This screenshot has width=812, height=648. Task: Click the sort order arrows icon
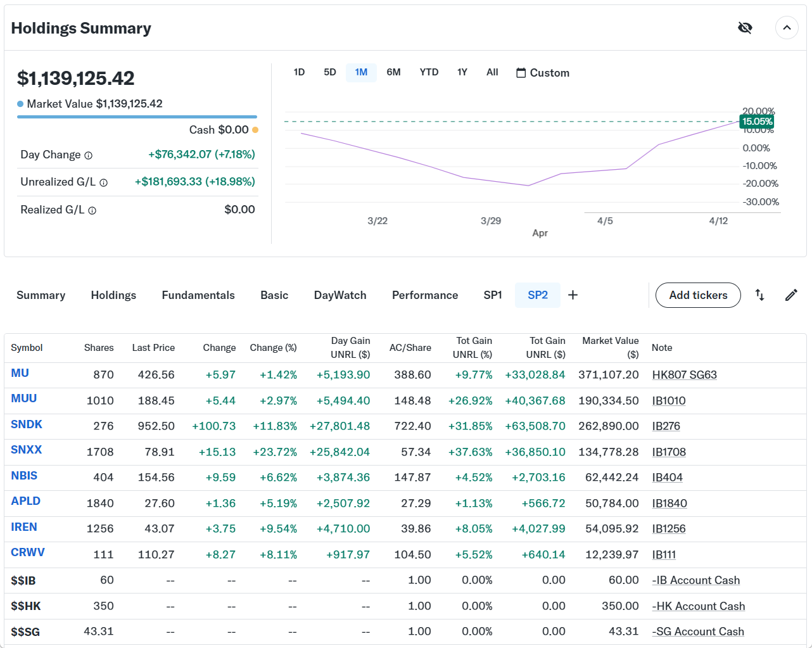pos(759,295)
